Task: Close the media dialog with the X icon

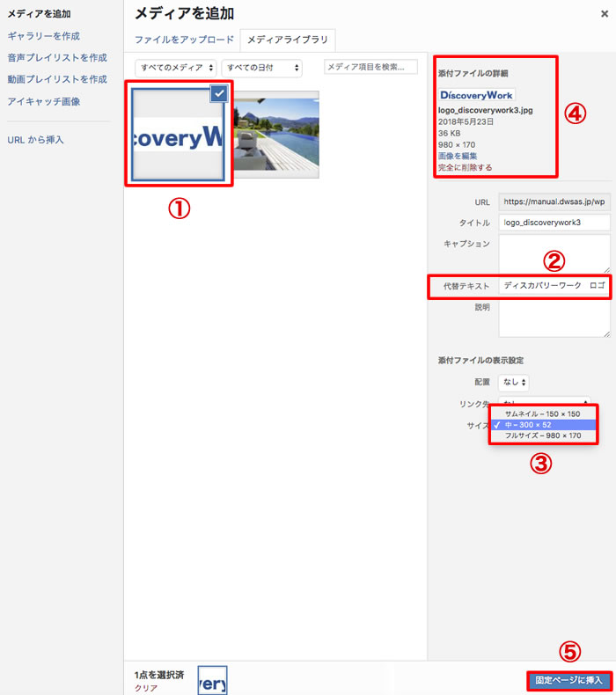Action: (603, 12)
